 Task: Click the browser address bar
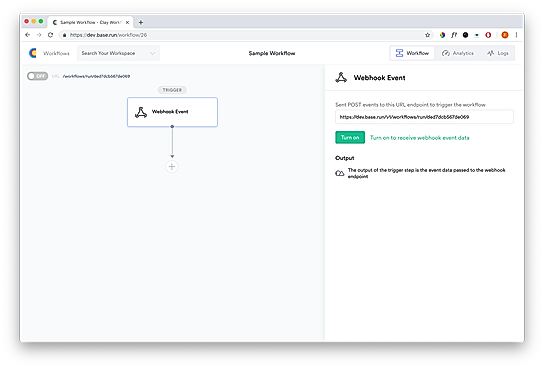(246, 35)
